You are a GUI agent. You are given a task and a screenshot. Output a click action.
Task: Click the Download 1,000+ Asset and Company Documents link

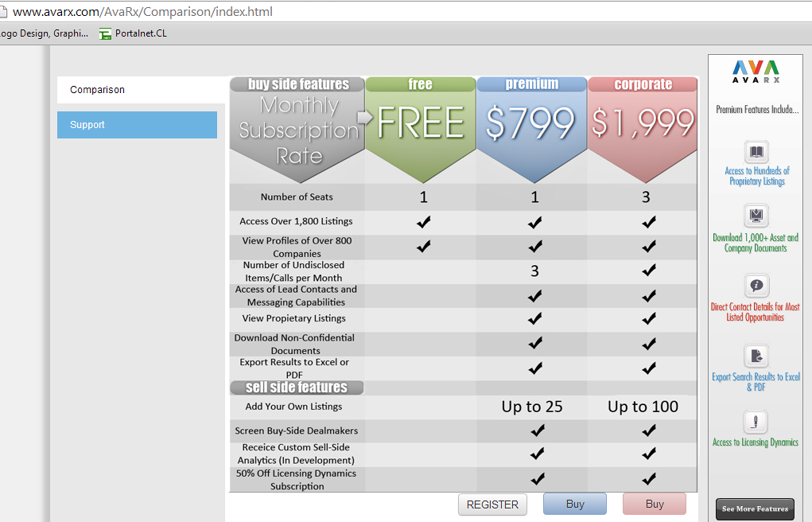tap(756, 243)
